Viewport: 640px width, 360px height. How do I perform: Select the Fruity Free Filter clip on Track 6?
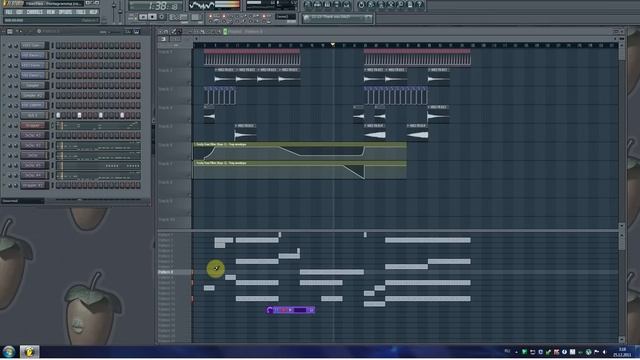[x=300, y=152]
